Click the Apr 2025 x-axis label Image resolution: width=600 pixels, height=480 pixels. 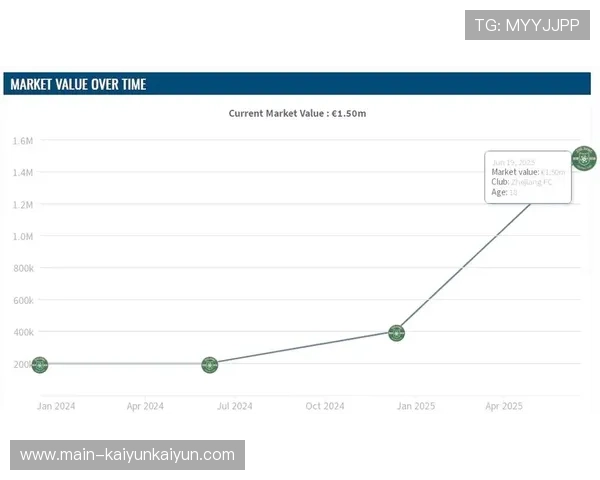tap(504, 406)
